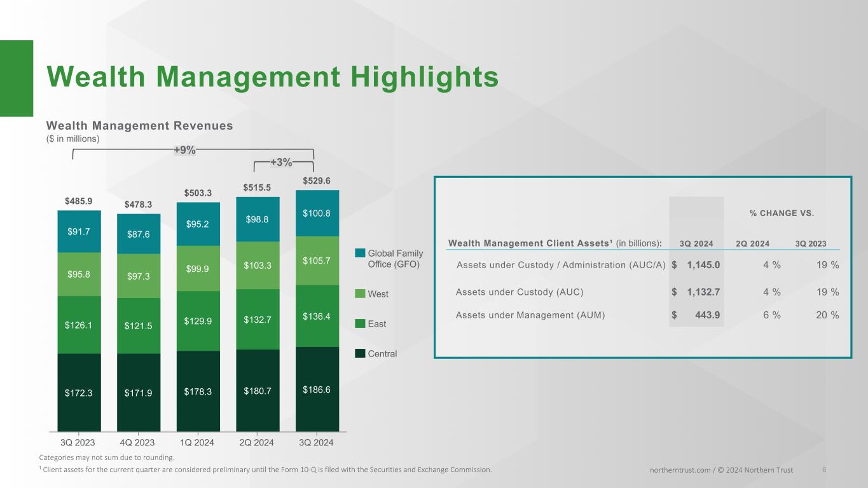The width and height of the screenshot is (868, 488).
Task: Click the West legend color swatch
Action: tap(359, 294)
